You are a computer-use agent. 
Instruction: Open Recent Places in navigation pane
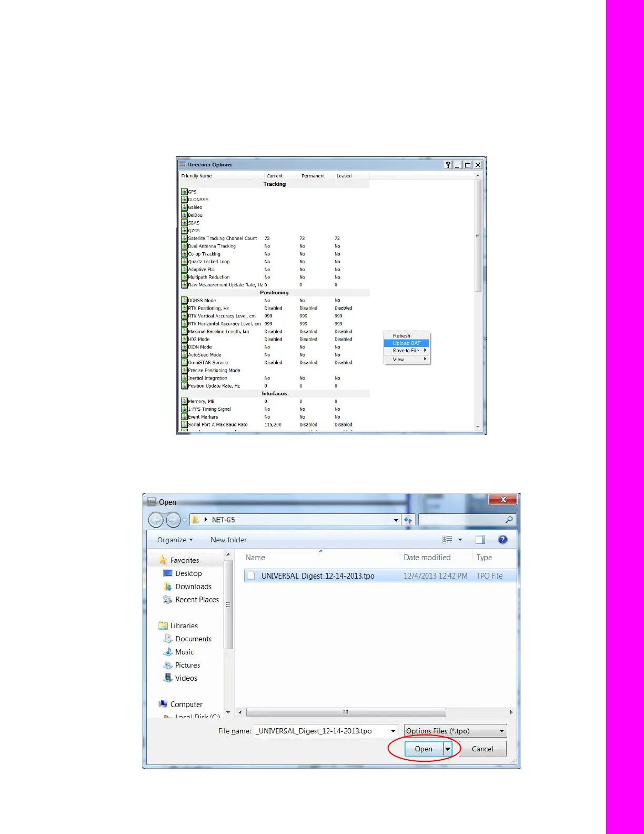click(x=197, y=600)
